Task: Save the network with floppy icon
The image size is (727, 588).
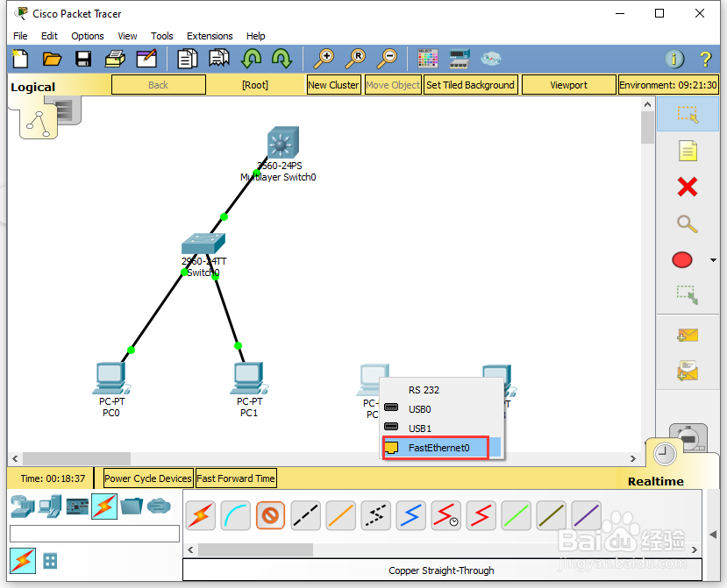Action: click(83, 59)
